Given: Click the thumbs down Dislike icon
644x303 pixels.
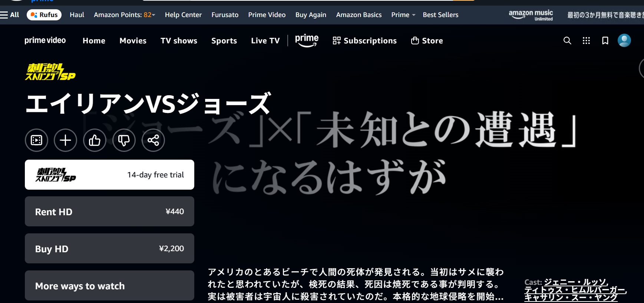Looking at the screenshot, I should coord(124,140).
